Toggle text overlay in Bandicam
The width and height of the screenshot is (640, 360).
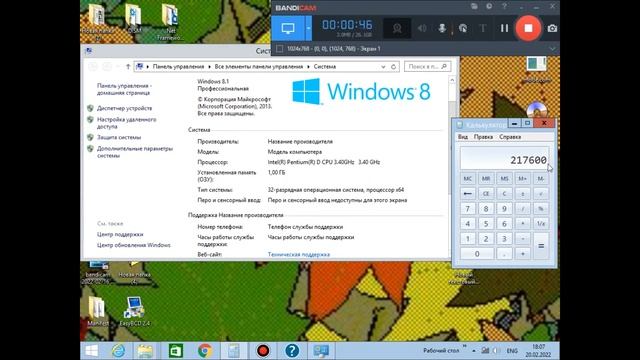pyautogui.click(x=482, y=28)
